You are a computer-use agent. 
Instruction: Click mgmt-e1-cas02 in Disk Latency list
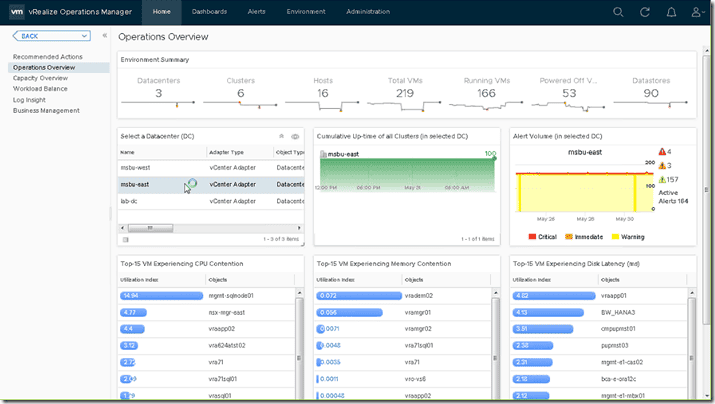[622, 362]
